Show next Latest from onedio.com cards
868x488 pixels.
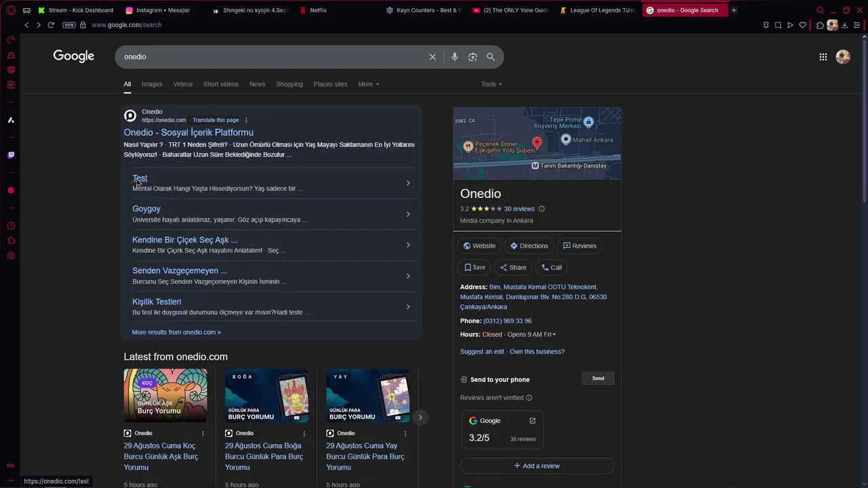click(x=420, y=418)
